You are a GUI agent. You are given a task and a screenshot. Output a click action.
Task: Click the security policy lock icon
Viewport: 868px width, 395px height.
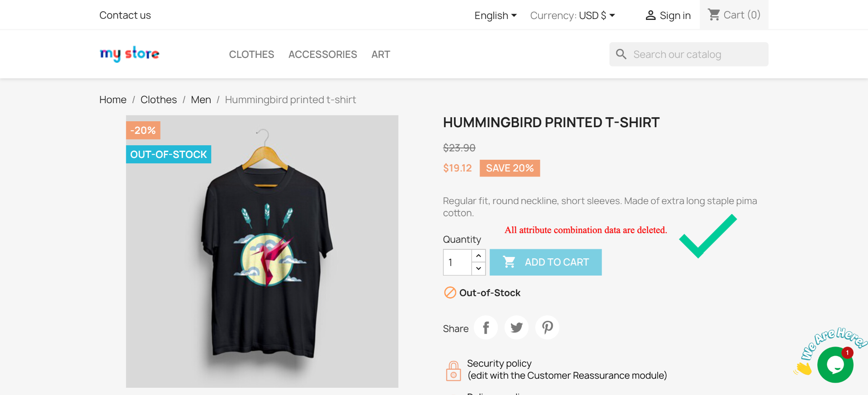[453, 371]
